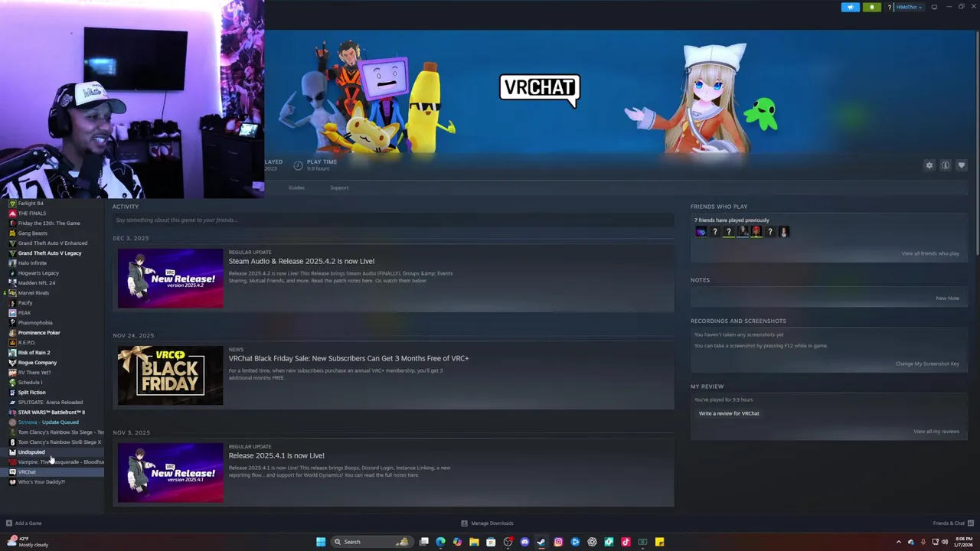Select Marvel Rivals in library
Screen dimensions: 980x551
[34, 293]
